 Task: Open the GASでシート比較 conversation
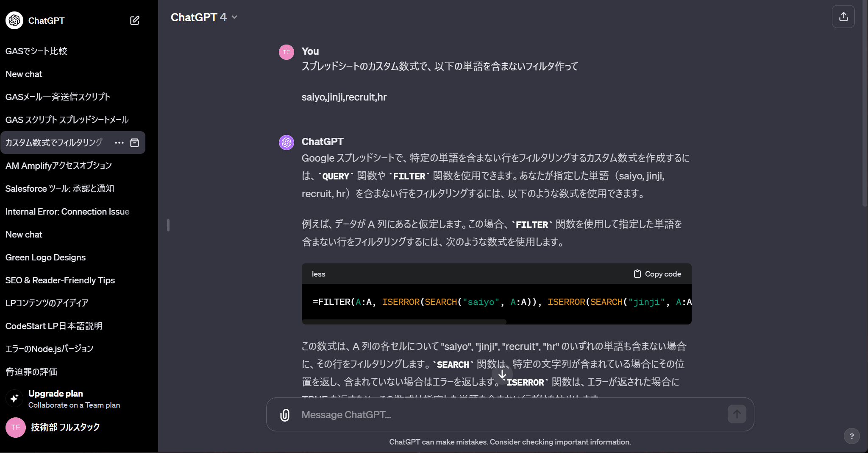tap(36, 51)
